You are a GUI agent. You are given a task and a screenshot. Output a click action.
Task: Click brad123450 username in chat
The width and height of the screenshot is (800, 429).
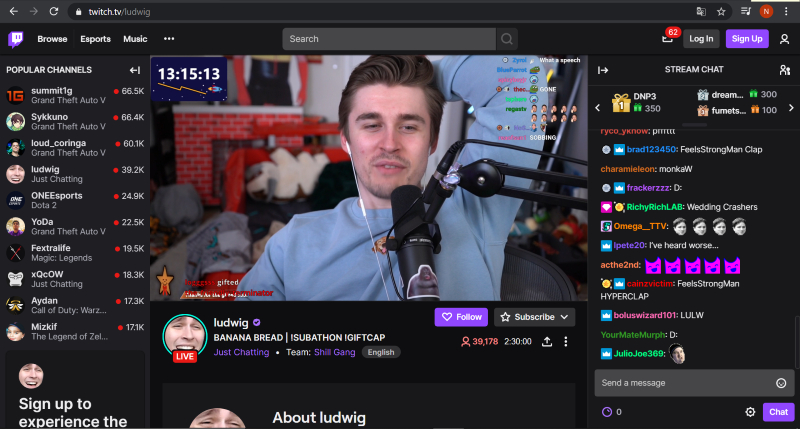(652, 149)
